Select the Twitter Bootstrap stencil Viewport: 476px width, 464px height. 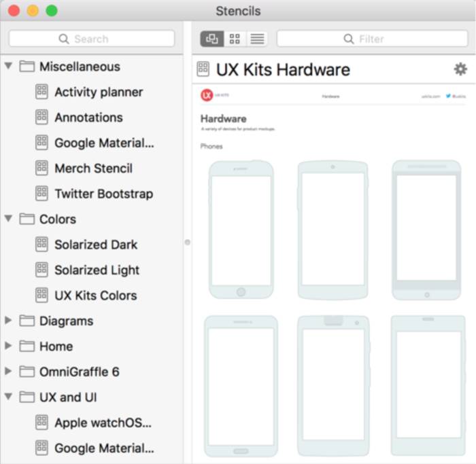point(103,194)
